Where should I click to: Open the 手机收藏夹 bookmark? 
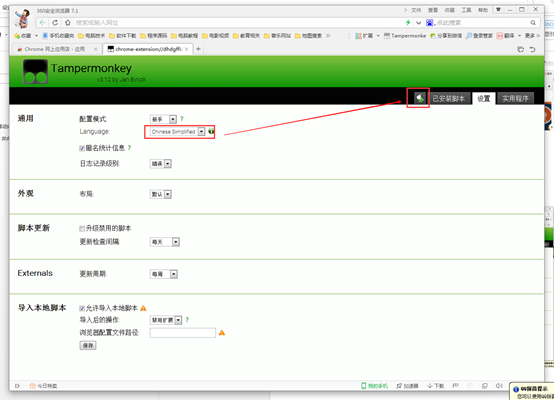(58, 36)
